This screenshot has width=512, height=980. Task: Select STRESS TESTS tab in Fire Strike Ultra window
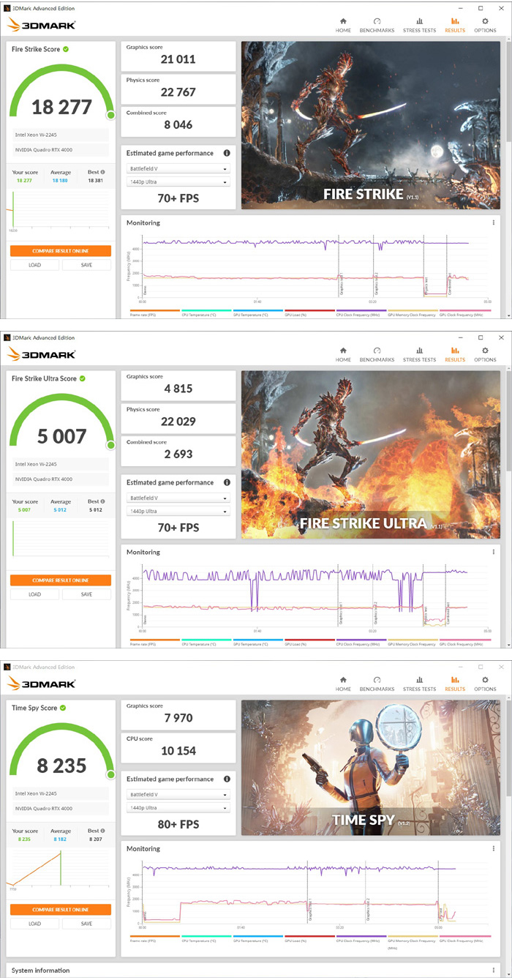tap(419, 355)
